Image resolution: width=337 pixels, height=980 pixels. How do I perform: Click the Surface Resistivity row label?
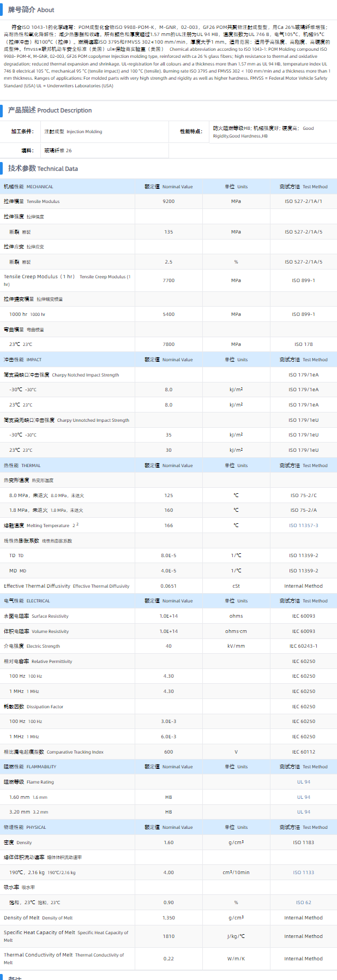click(x=36, y=616)
